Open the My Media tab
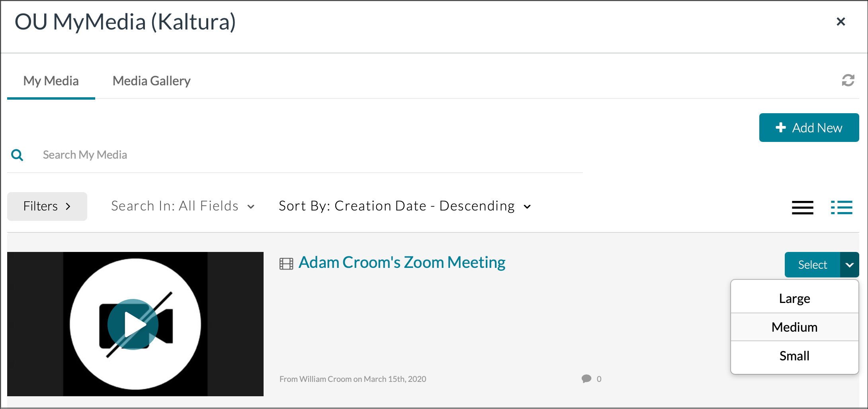The image size is (868, 409). (x=51, y=81)
